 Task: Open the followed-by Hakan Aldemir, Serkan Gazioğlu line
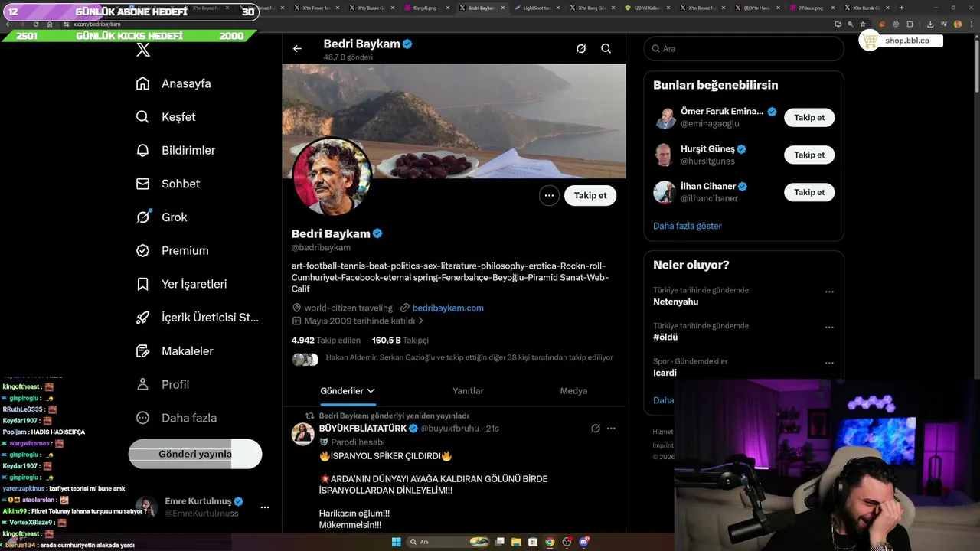click(469, 357)
